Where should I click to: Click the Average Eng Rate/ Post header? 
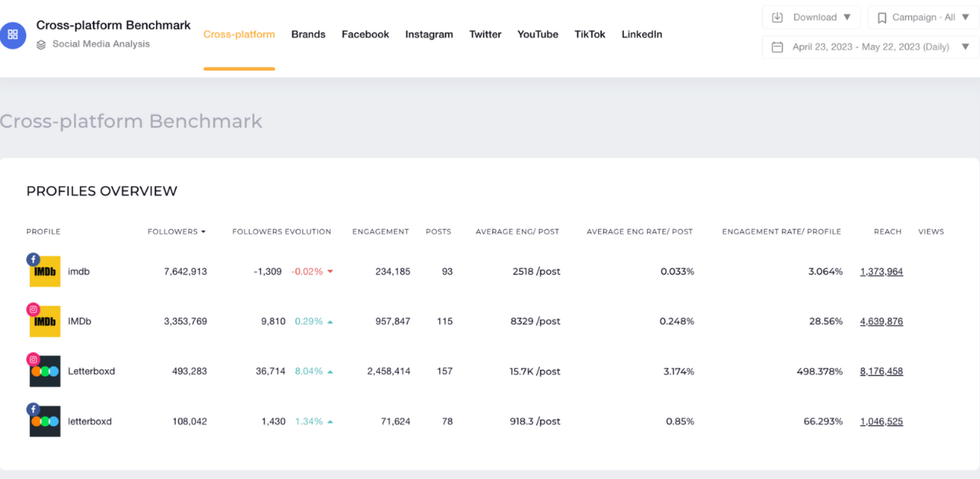640,231
